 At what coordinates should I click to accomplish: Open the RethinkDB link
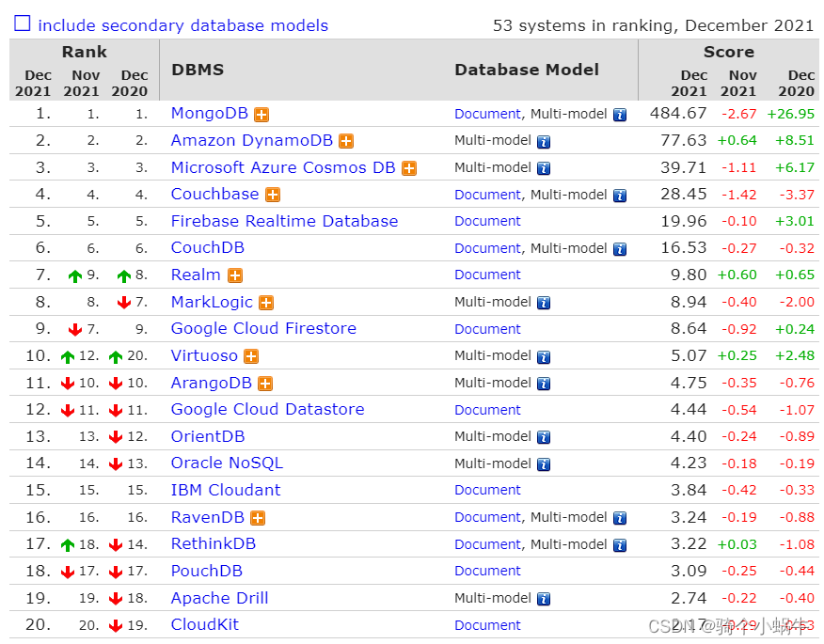(x=213, y=544)
